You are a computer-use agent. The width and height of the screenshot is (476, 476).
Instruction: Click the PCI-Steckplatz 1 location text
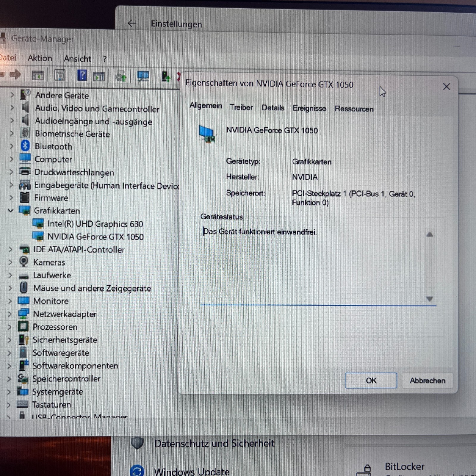tap(353, 198)
